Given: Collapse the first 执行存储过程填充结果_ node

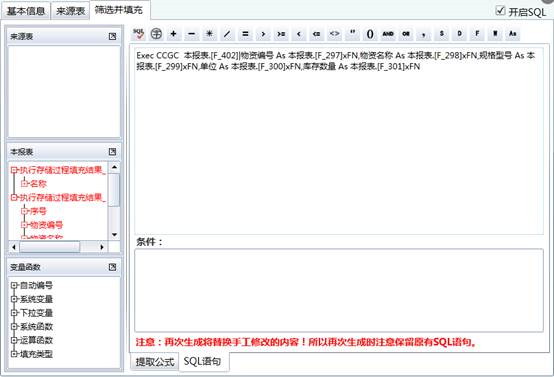Looking at the screenshot, I should [14, 170].
